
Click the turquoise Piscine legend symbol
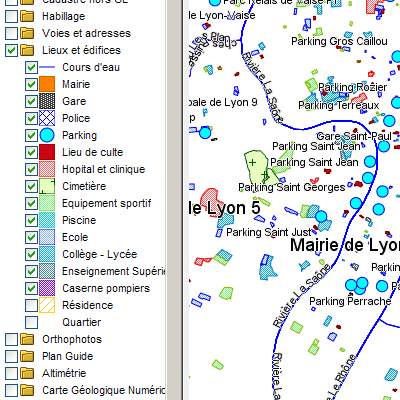(x=47, y=220)
